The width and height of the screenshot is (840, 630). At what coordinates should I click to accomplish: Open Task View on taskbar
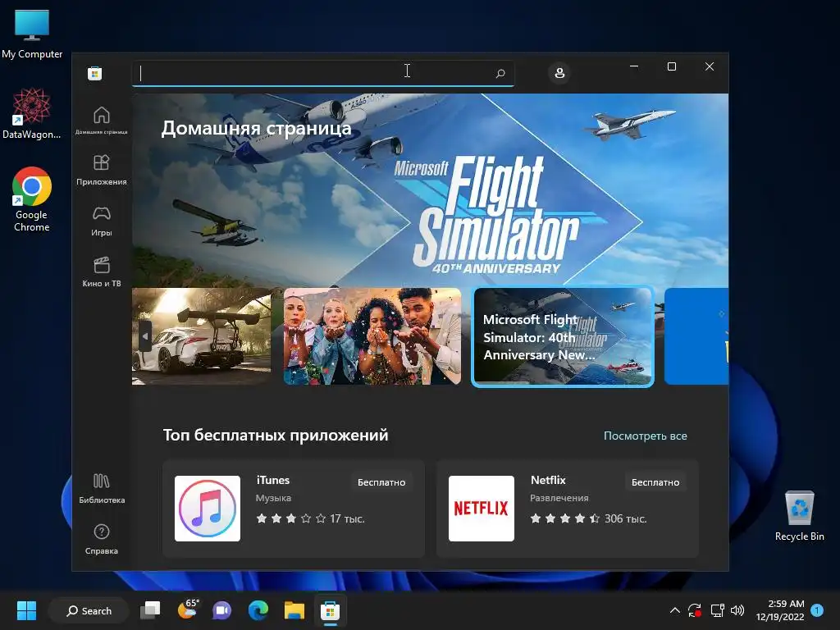(x=150, y=610)
